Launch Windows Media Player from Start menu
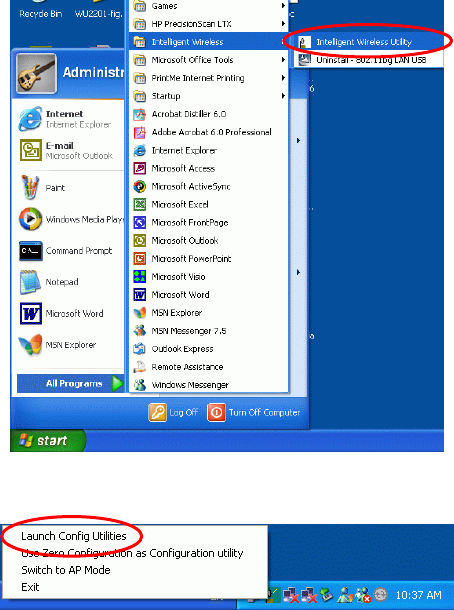Image resolution: width=454 pixels, height=610 pixels. point(70,219)
